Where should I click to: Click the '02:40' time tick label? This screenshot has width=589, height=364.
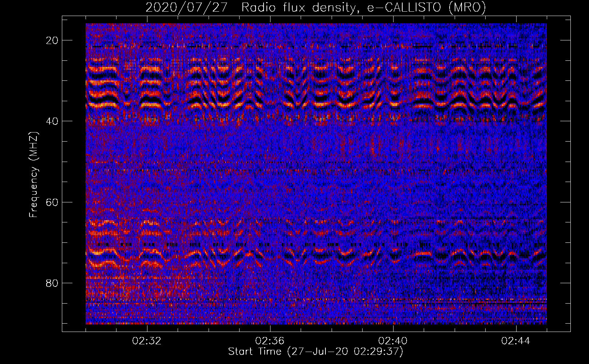[x=393, y=341]
